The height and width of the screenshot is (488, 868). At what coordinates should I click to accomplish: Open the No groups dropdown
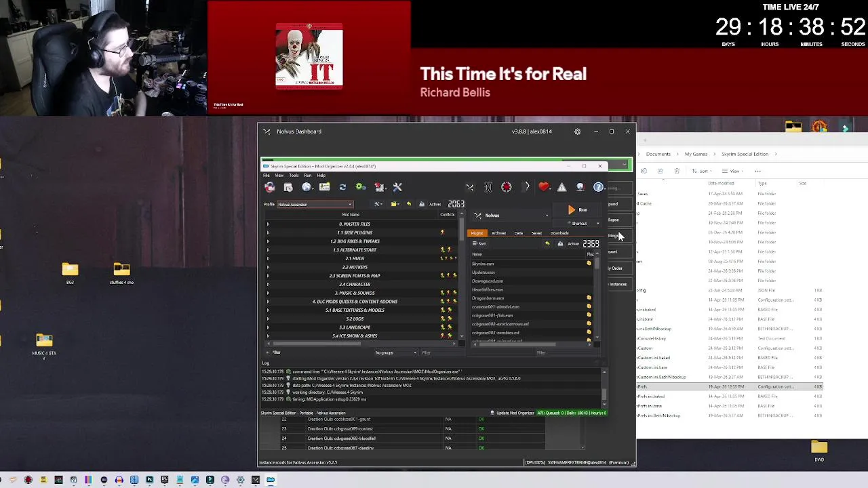pos(396,352)
